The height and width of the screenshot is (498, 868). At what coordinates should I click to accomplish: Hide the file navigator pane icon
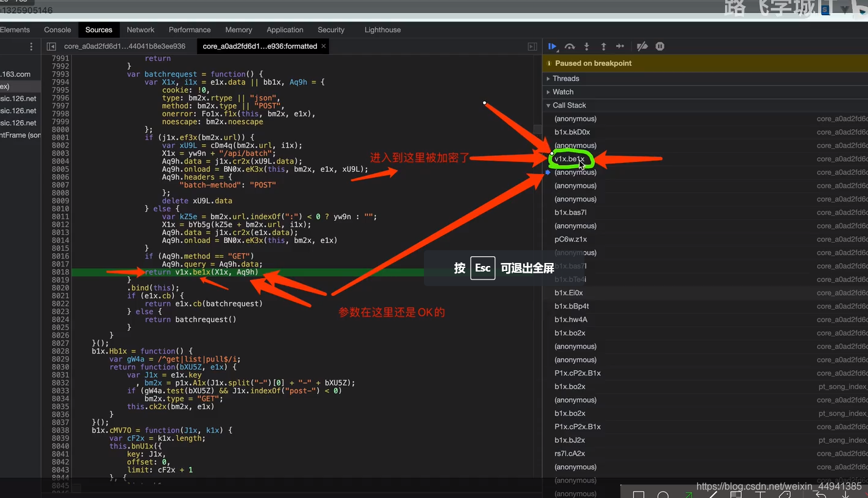click(52, 46)
